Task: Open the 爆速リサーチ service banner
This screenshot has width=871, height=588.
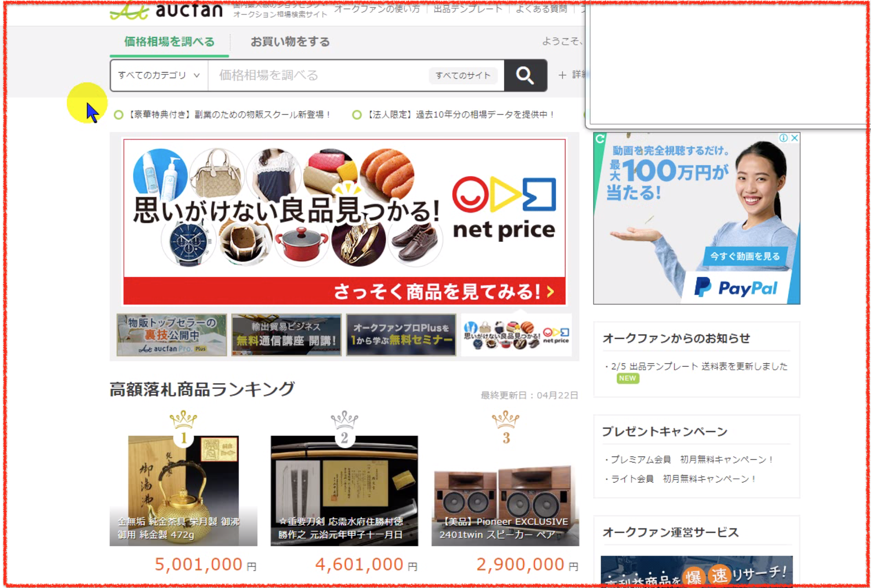Action: (x=697, y=571)
